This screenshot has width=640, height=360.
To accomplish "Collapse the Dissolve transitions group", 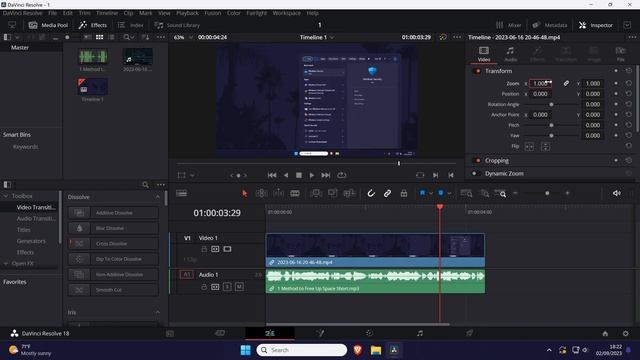I will click(158, 197).
